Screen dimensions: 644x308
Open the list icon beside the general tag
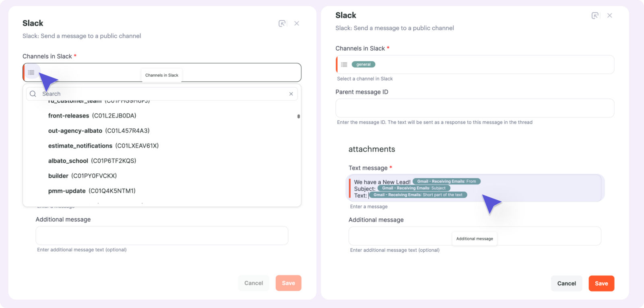point(344,64)
